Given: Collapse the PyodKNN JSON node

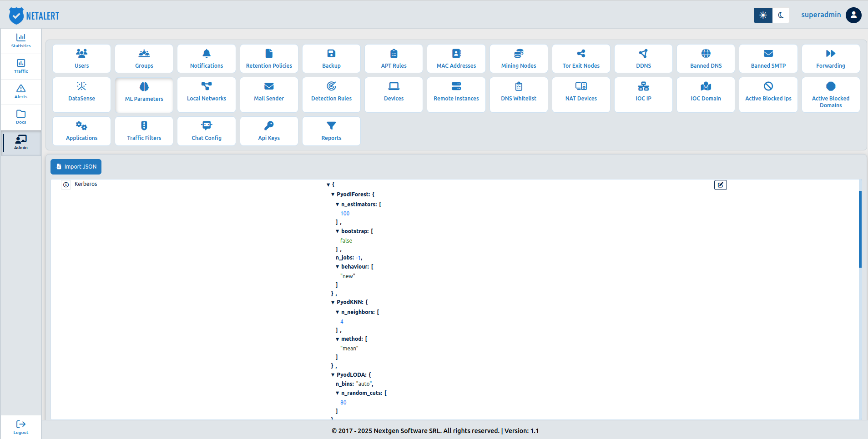Looking at the screenshot, I should point(333,302).
